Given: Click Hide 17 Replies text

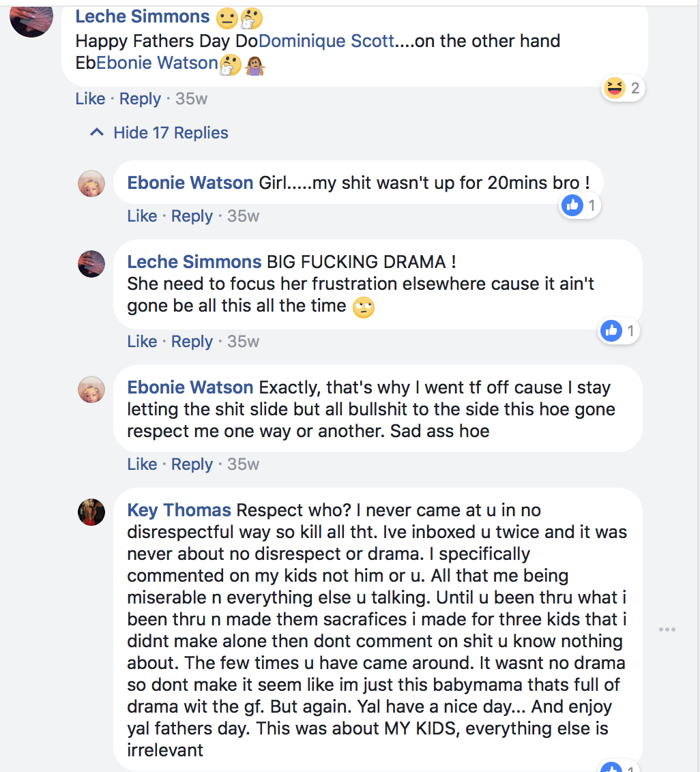Looking at the screenshot, I should (x=171, y=133).
